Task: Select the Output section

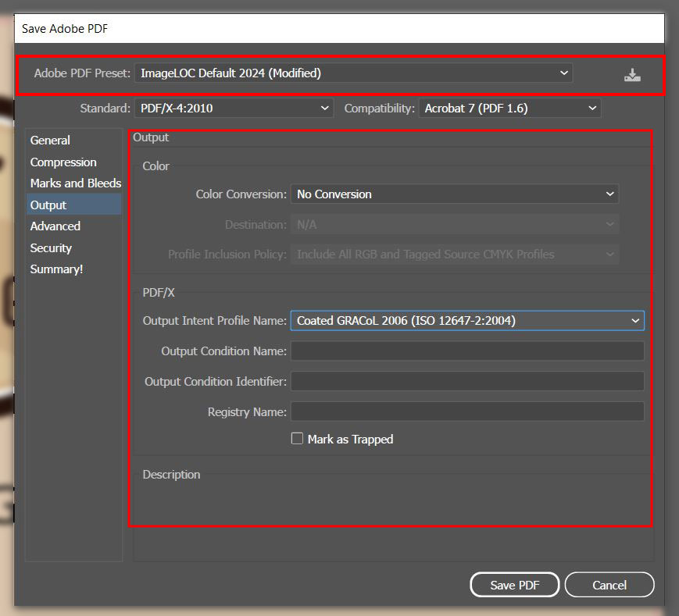Action: tap(73, 205)
